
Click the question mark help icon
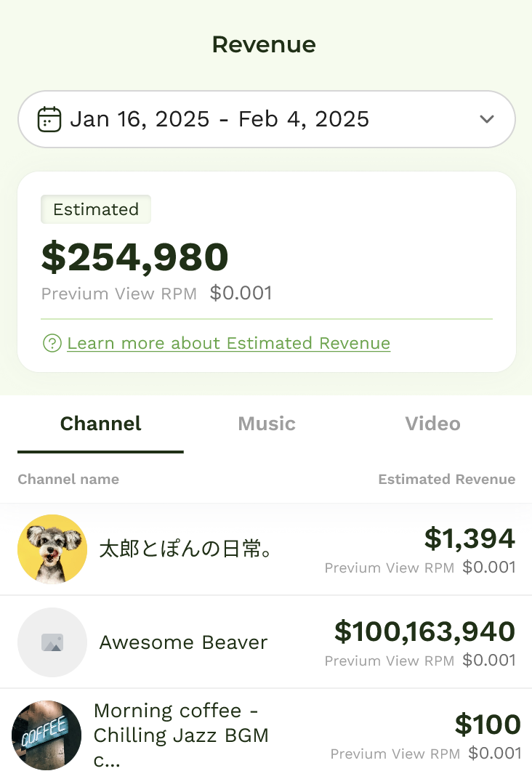[x=52, y=343]
